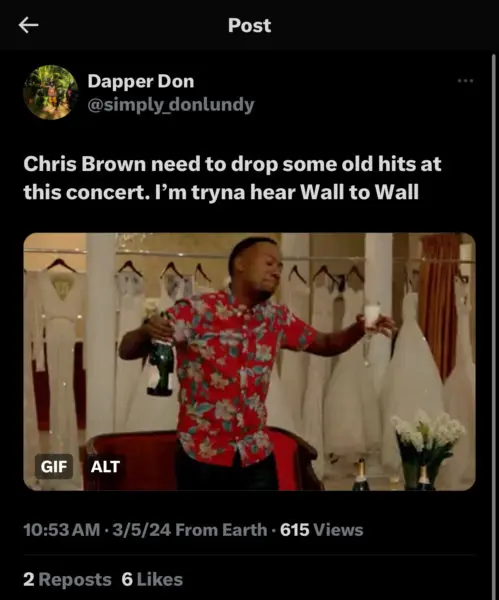View the 6 Likes list
The height and width of the screenshot is (600, 499).
[x=152, y=579]
